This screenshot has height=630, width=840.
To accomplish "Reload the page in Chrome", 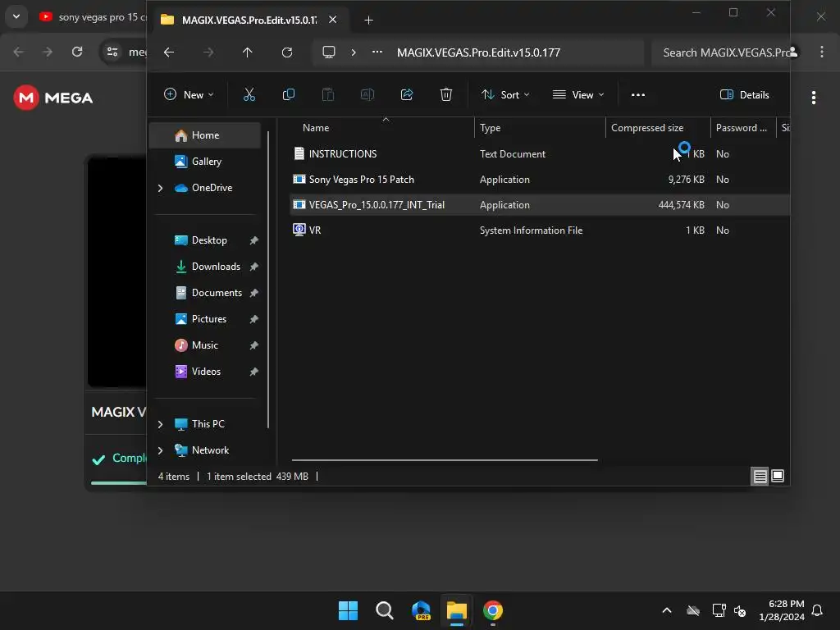I will pos(77,52).
